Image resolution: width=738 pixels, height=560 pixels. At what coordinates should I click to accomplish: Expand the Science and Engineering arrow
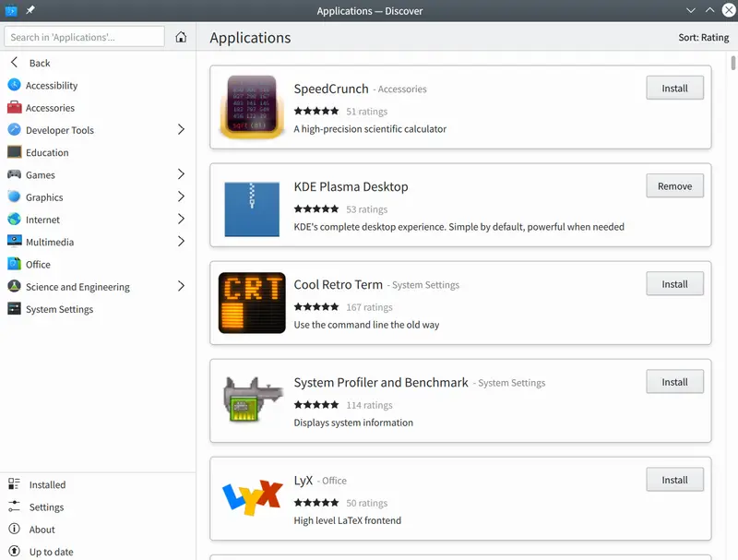coord(181,286)
